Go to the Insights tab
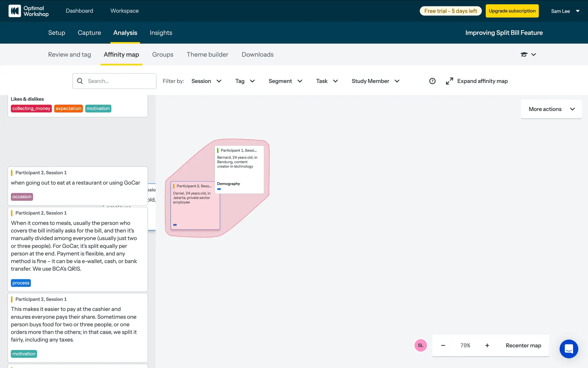 pyautogui.click(x=161, y=33)
